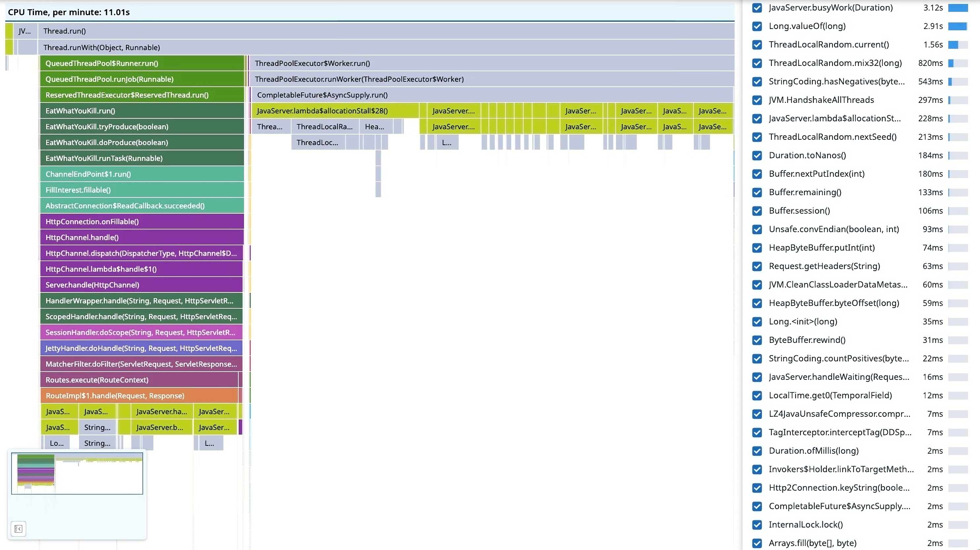This screenshot has height=550, width=980.
Task: Toggle Long.valueOf(long) checkbox
Action: tap(757, 26)
